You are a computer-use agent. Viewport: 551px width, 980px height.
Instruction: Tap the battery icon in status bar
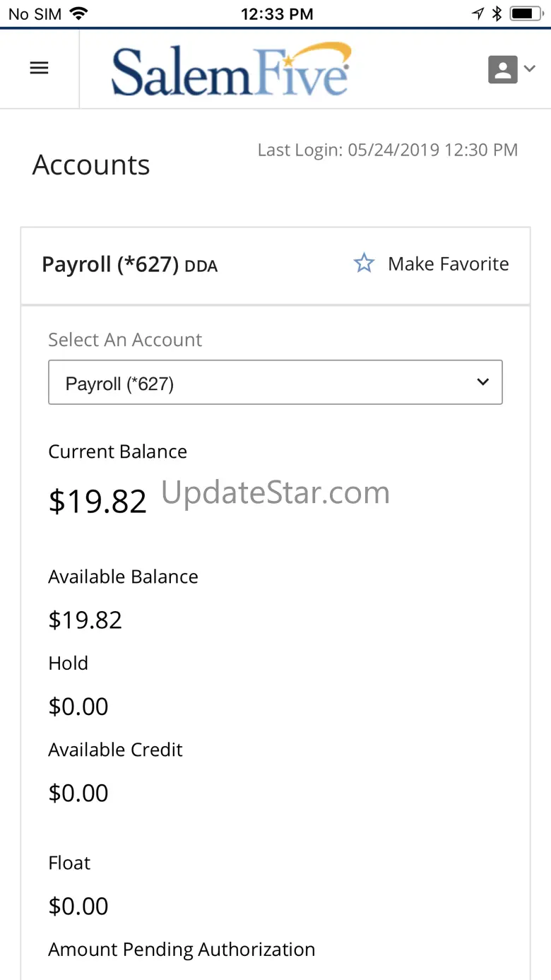(525, 13)
